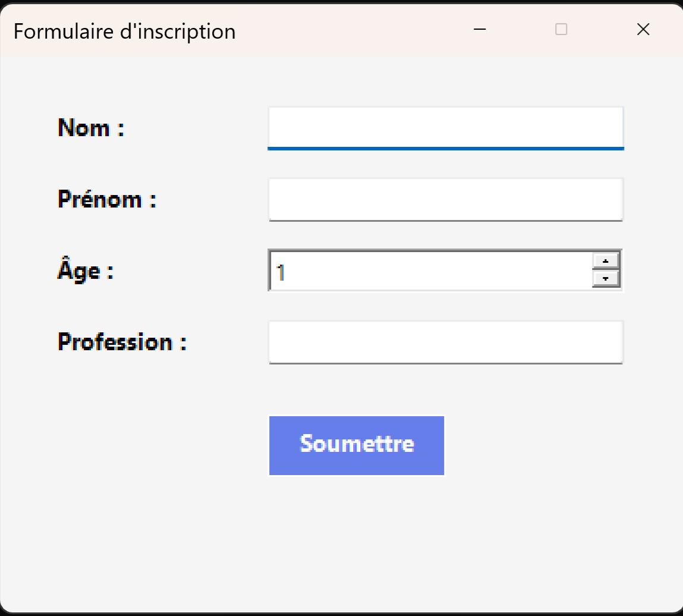683x616 pixels.
Task: Click inside the Profession text field
Action: 445,341
